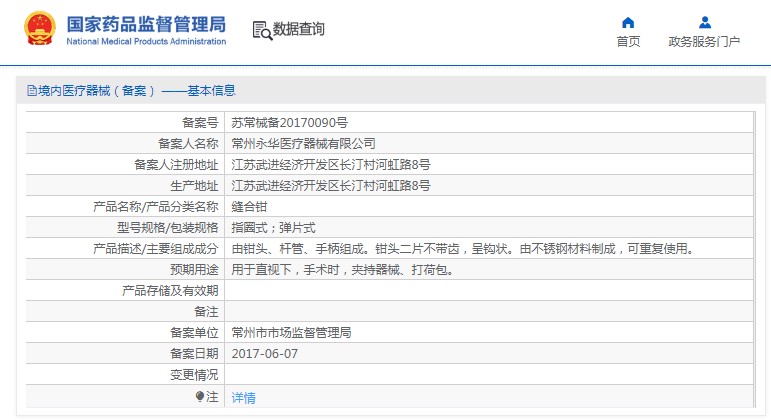This screenshot has width=771, height=420.
Task: Click the 产品名称/产品分类名称 label
Action: [155, 207]
